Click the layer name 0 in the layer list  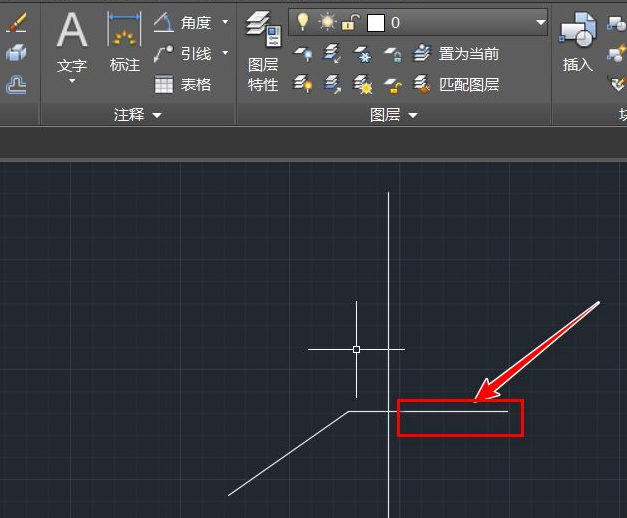tap(395, 23)
